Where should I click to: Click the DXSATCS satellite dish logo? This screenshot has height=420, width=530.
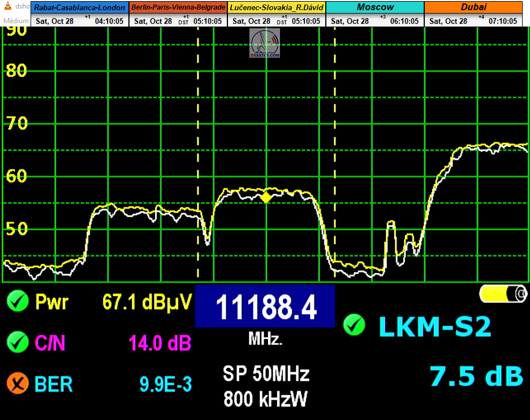click(265, 43)
